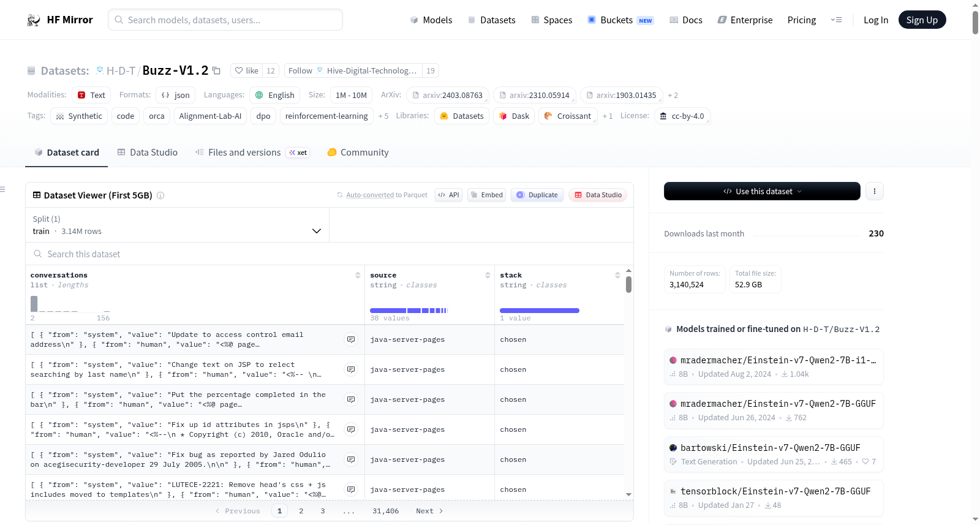Screen dimensions: 980x525
Task: Go to page 2 of the dataset
Action: (x=301, y=511)
